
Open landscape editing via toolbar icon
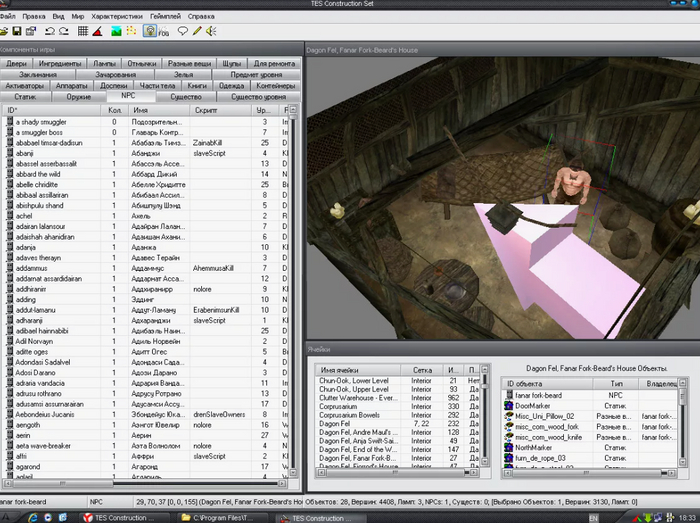coord(116,31)
